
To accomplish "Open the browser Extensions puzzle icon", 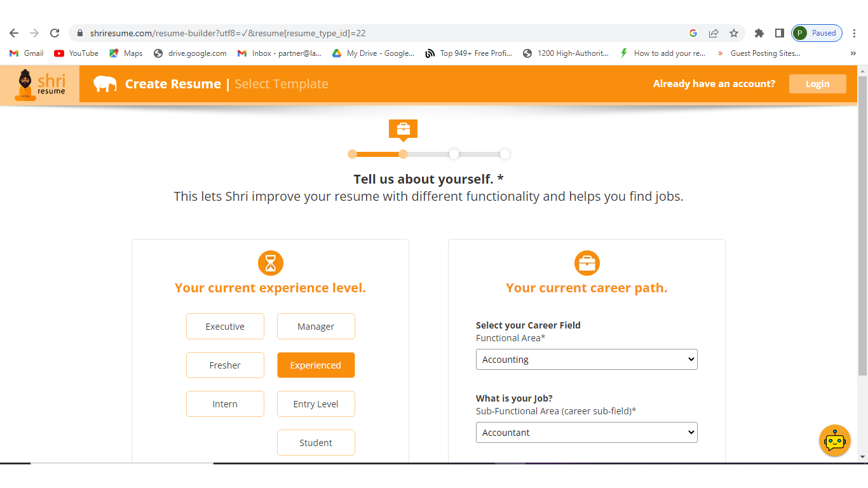I will point(759,33).
